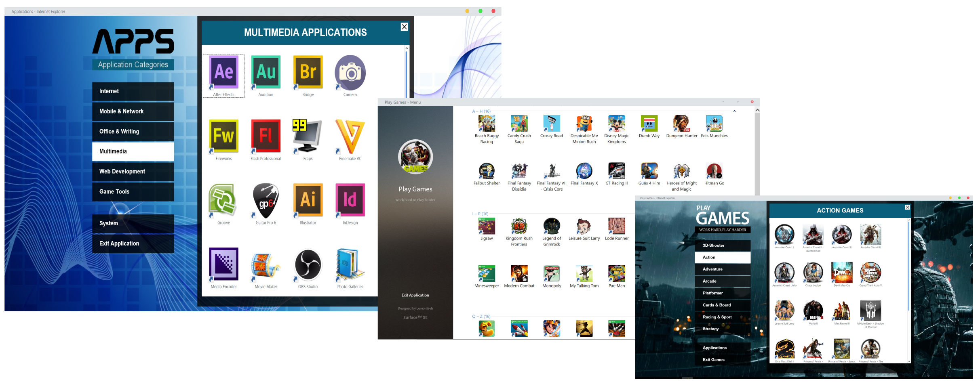Collapse the I – P games group header

click(x=481, y=214)
